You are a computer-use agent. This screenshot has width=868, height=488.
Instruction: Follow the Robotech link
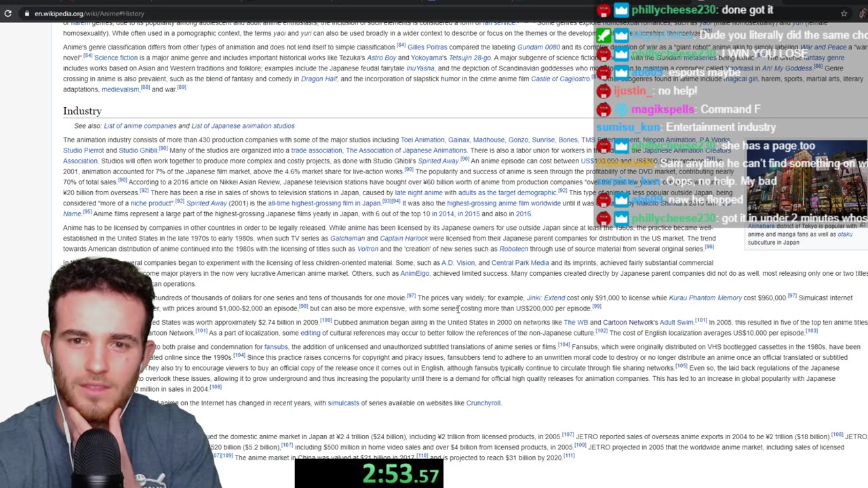(x=513, y=249)
